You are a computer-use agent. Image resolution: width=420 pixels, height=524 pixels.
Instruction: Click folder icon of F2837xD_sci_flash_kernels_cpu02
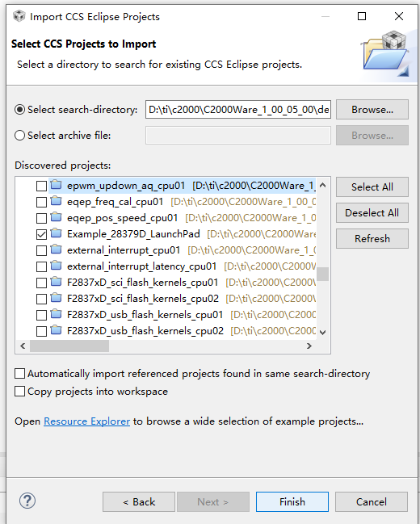tap(57, 297)
